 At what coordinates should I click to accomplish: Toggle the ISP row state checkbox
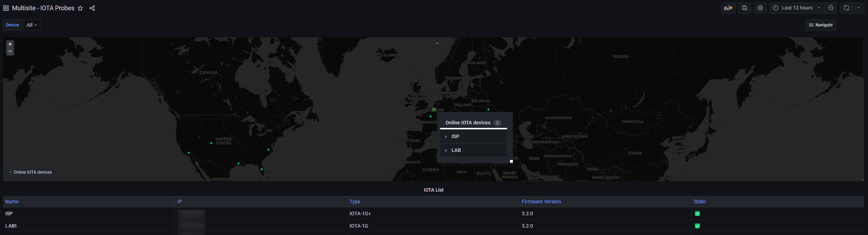tap(697, 214)
